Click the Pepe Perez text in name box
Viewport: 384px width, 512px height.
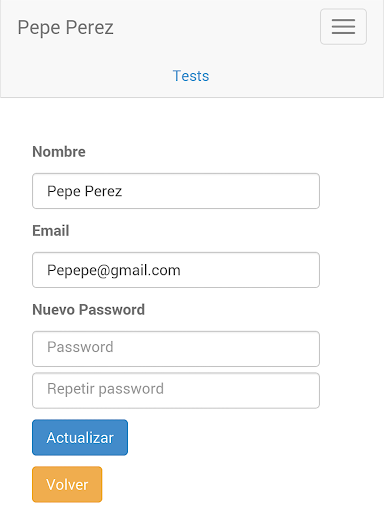pyautogui.click(x=84, y=191)
